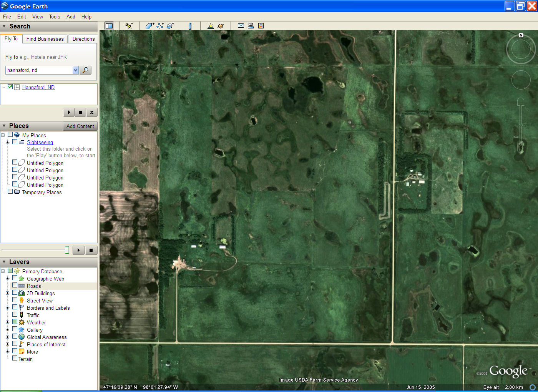This screenshot has width=538, height=392.
Task: Check the Places of Interest layer
Action: pos(15,344)
